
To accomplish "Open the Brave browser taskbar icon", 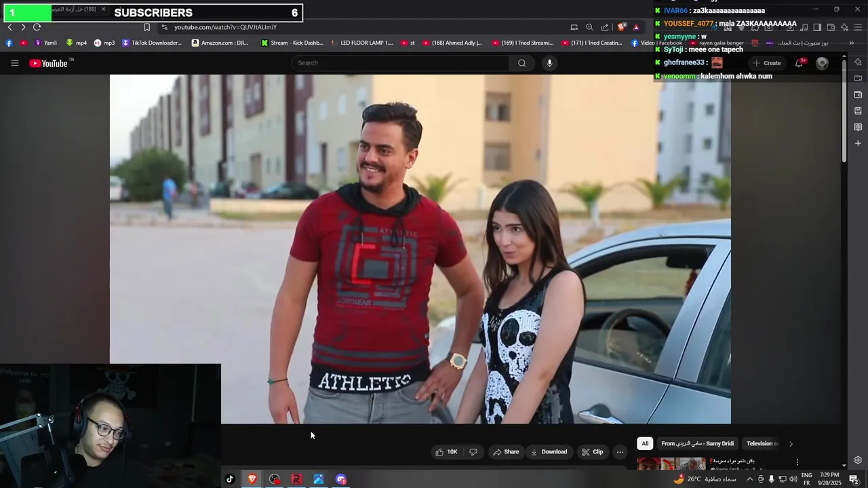I will tap(252, 479).
